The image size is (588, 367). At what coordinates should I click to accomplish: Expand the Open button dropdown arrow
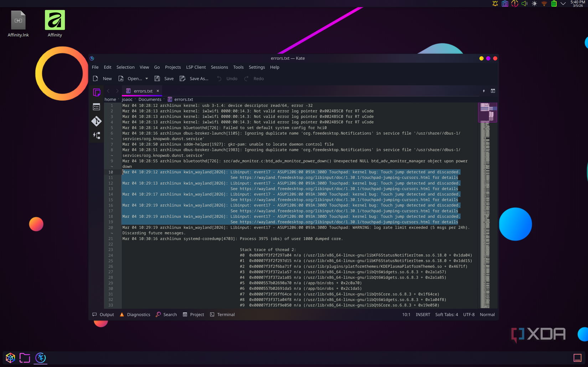pos(146,78)
